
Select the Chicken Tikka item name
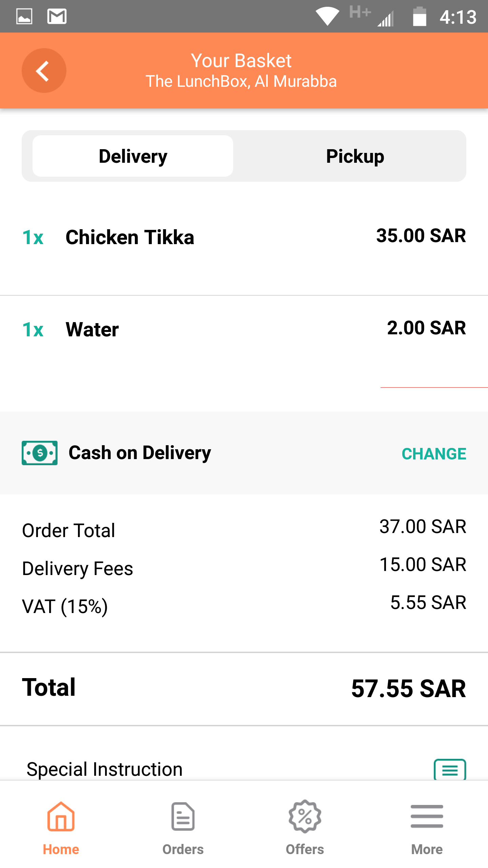[x=130, y=237]
